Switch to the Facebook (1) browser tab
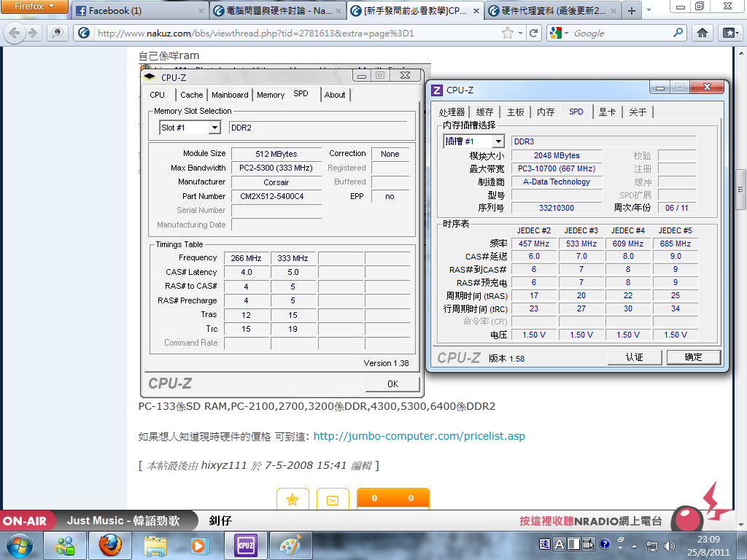 click(x=139, y=11)
